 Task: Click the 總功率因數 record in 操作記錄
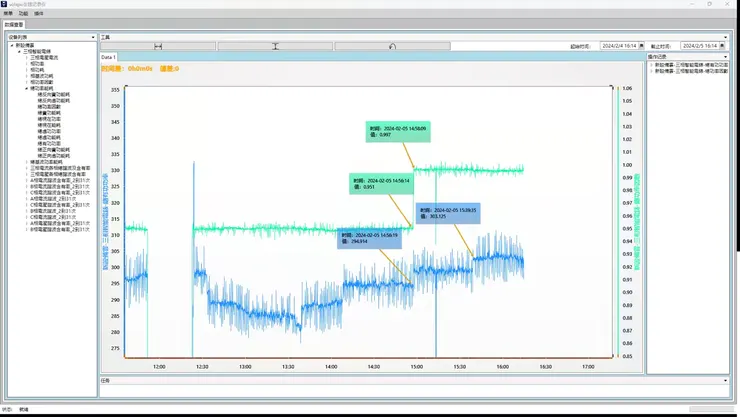point(691,71)
